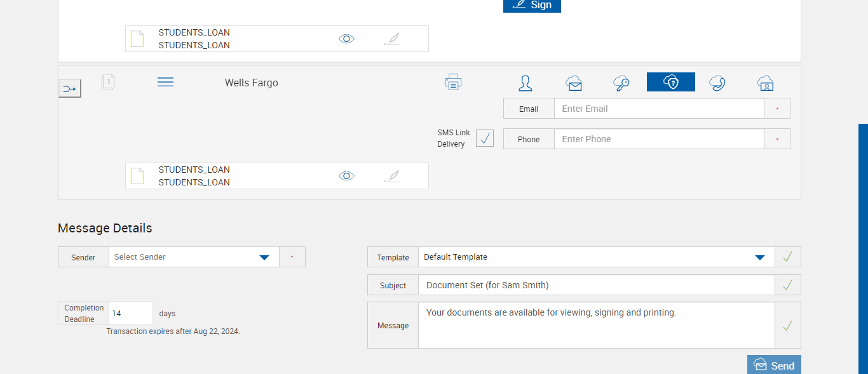This screenshot has height=374, width=868.
Task: Toggle eye icon on Wells Fargo STUDENTS_LOAN document
Action: (x=346, y=176)
